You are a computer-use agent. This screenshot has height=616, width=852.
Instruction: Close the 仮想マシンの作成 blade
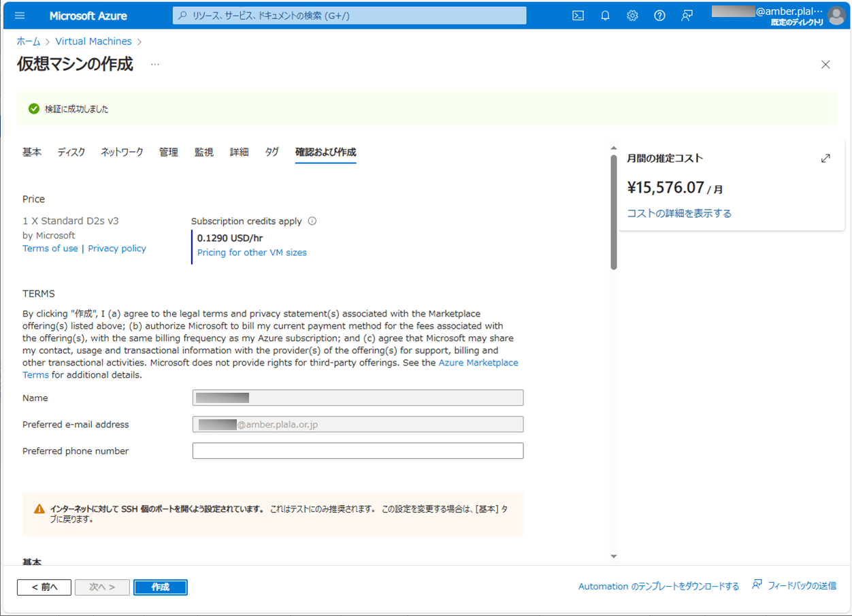(825, 65)
